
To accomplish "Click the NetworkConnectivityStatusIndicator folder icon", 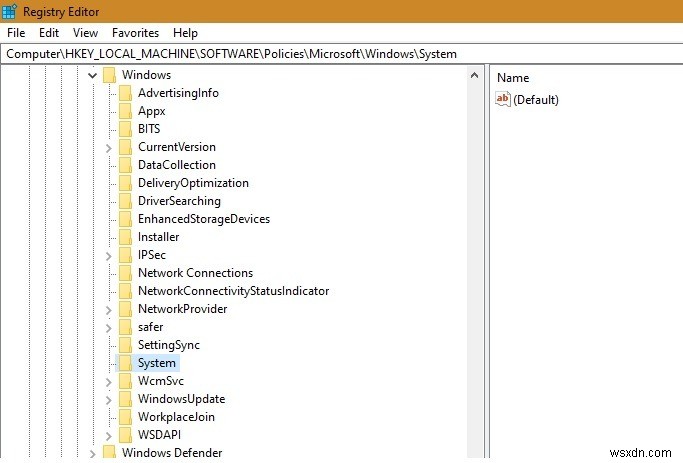I will pyautogui.click(x=125, y=291).
